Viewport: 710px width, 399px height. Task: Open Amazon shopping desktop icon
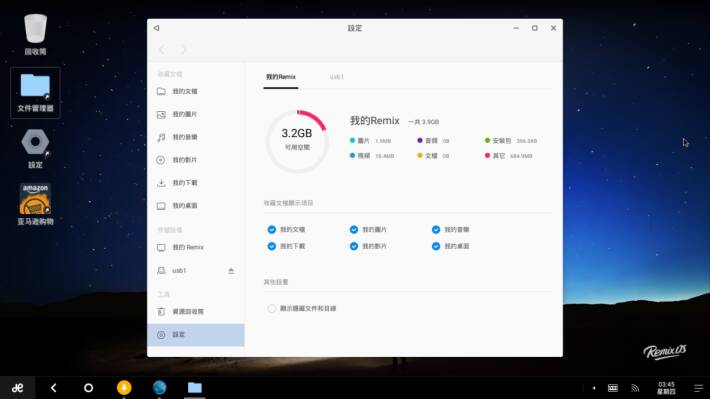click(x=35, y=204)
